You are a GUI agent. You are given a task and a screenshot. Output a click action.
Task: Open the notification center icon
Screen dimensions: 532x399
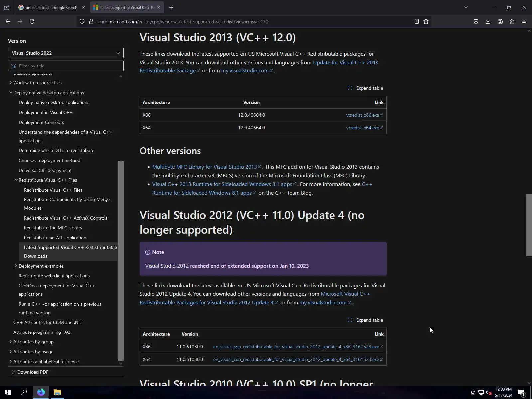pyautogui.click(x=521, y=393)
